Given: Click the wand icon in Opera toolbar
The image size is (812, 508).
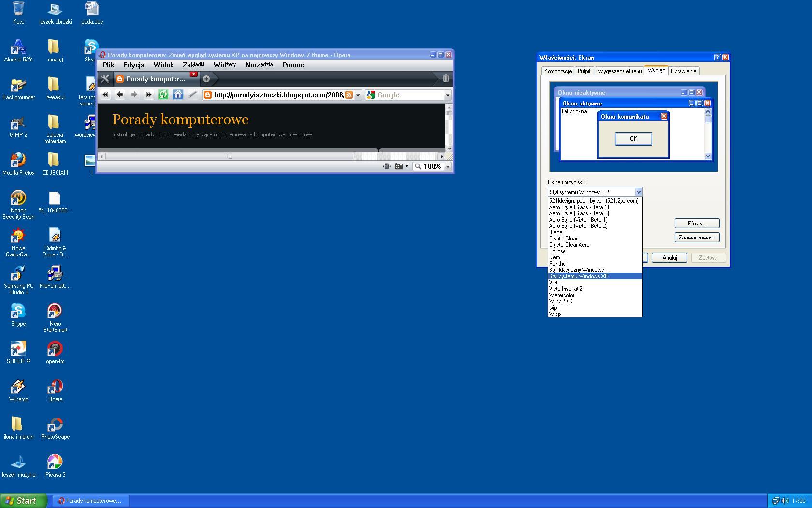Looking at the screenshot, I should [x=192, y=95].
